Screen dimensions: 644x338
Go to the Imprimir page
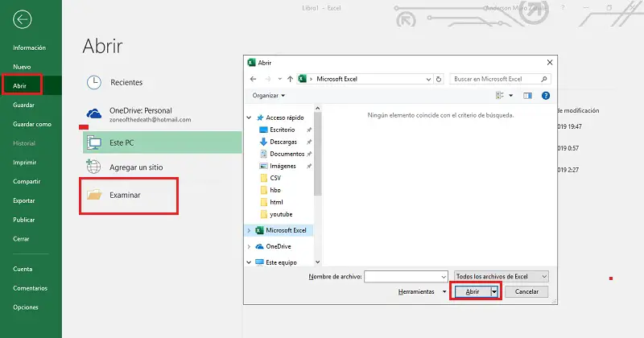[25, 163]
